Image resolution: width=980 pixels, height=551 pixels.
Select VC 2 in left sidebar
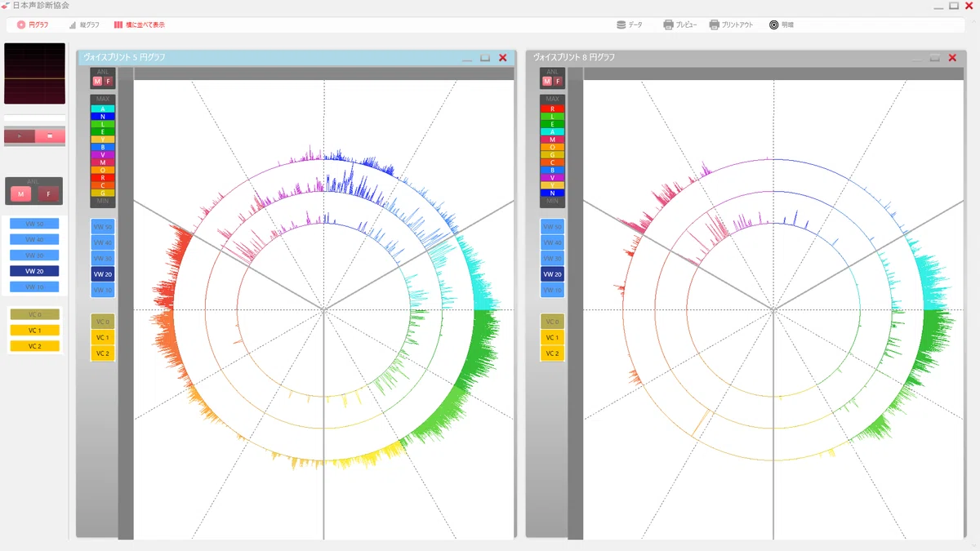click(x=34, y=346)
